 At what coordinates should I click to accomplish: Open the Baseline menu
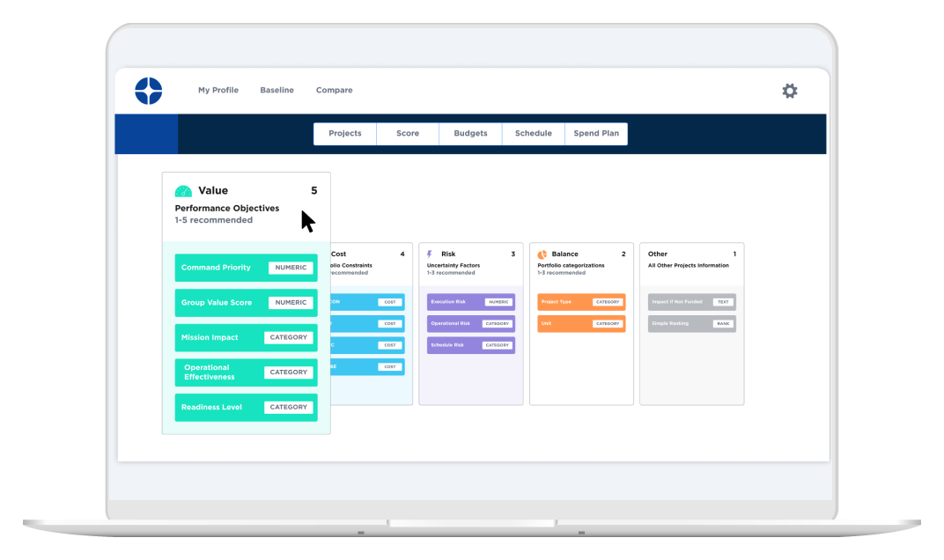pyautogui.click(x=277, y=90)
